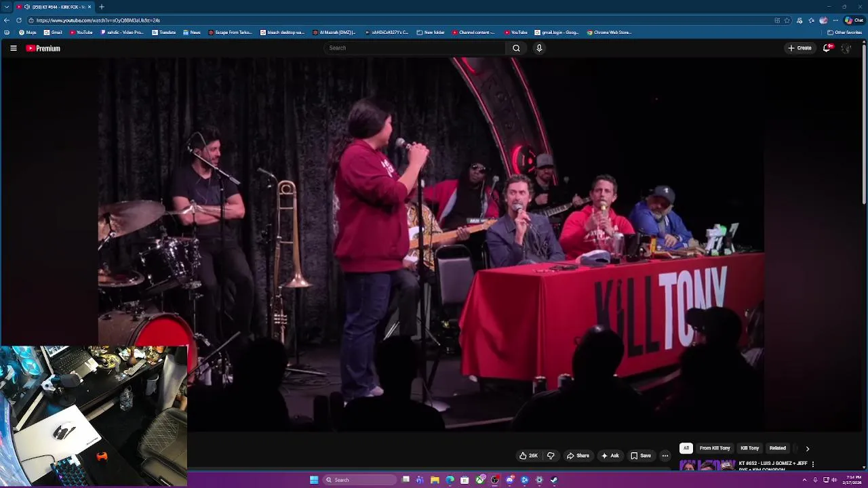868x488 pixels.
Task: Open more actions ellipsis beside Save
Action: click(x=665, y=455)
